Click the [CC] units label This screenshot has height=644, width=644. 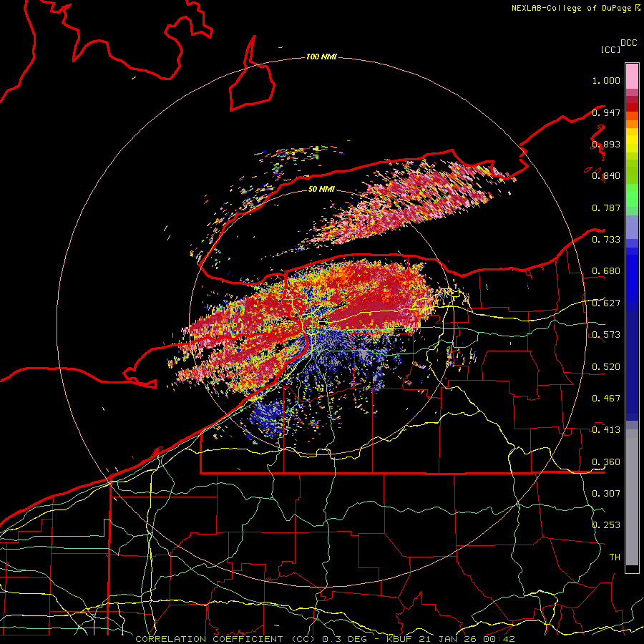coord(610,49)
